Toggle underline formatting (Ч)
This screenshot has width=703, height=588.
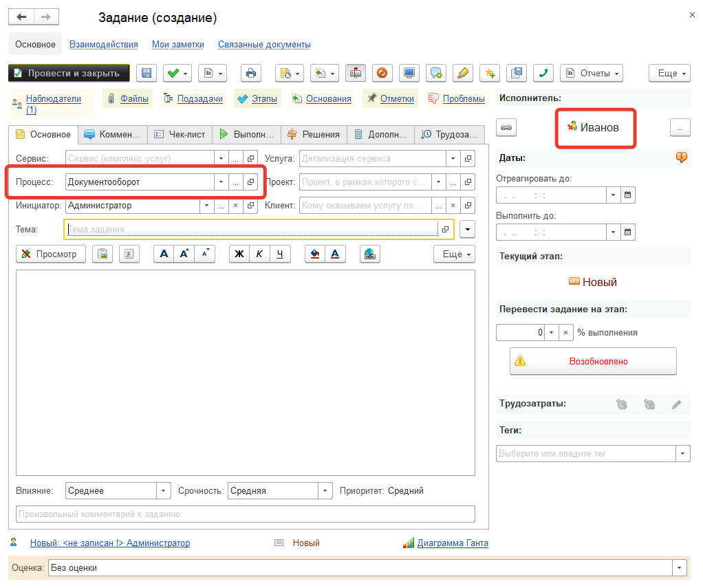(280, 254)
